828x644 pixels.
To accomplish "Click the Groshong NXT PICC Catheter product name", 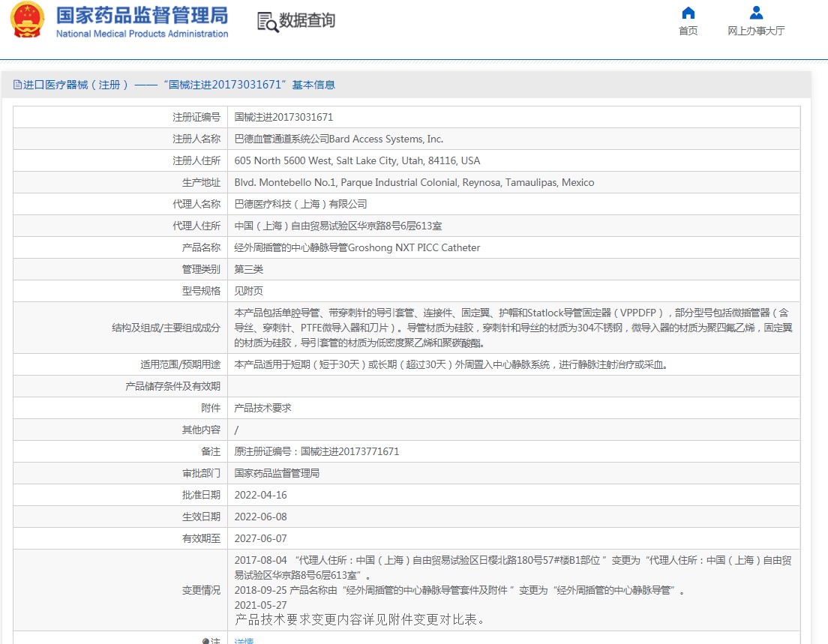I will 358,247.
